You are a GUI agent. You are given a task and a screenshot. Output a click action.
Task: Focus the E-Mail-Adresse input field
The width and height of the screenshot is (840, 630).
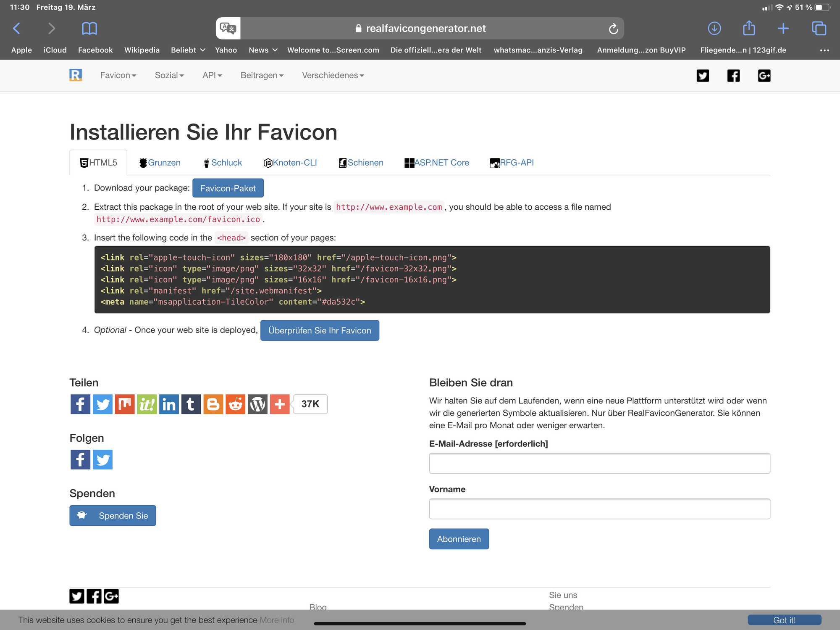click(x=600, y=463)
